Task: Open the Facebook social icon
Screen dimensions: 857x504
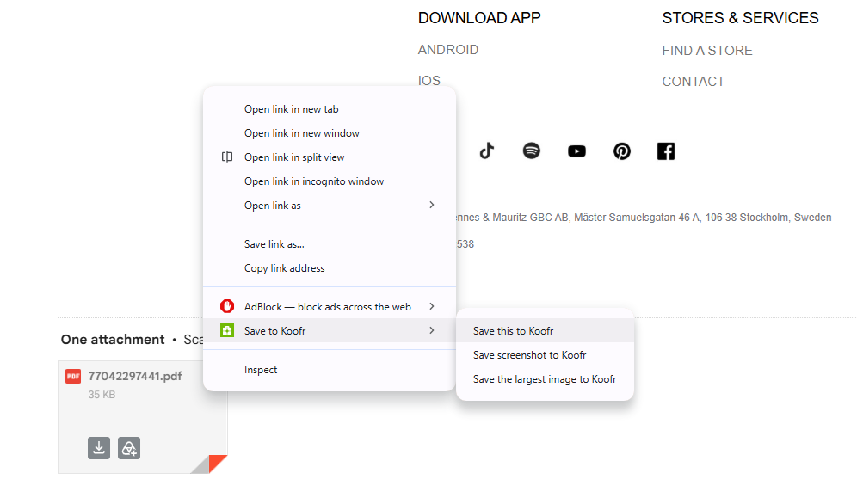Action: click(x=666, y=151)
